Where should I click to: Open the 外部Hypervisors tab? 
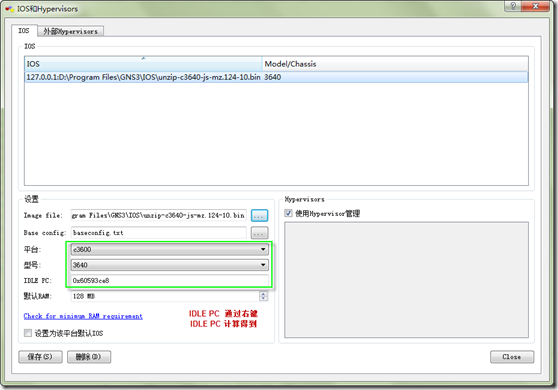[x=70, y=31]
